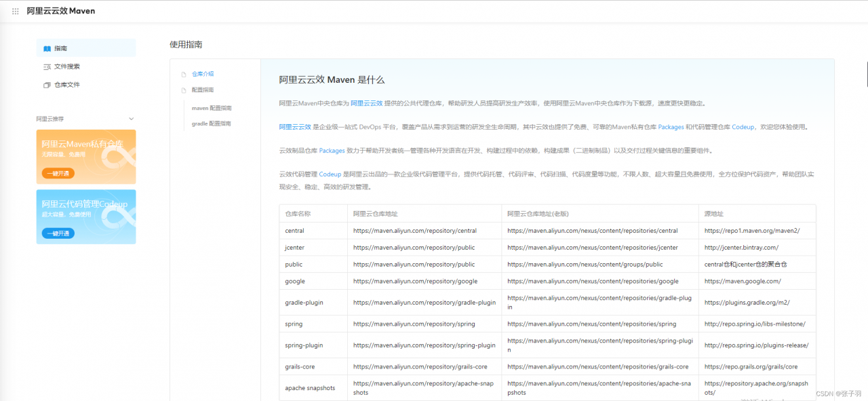
Task: Open the 阿里云代码管理Codeup promo card
Action: (86, 216)
